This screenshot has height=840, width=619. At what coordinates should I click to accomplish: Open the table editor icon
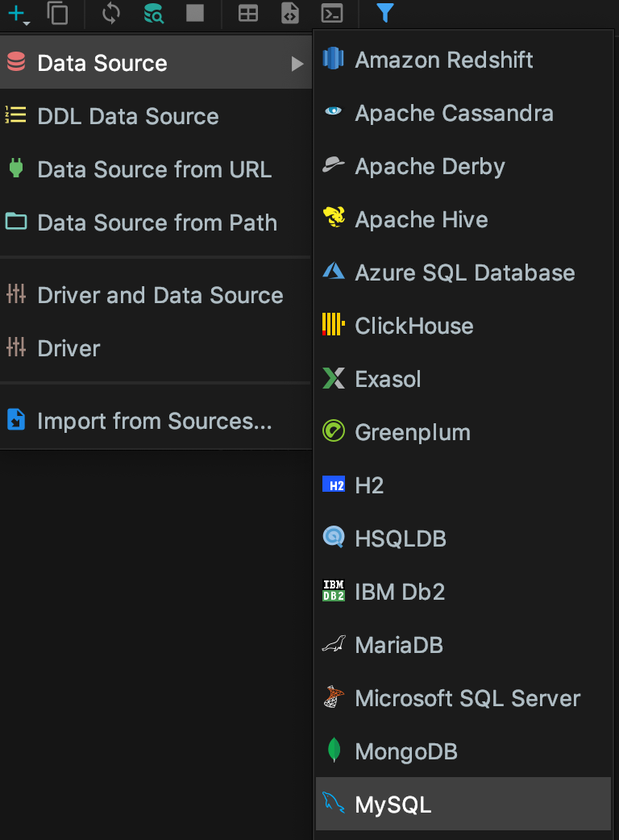pos(248,14)
